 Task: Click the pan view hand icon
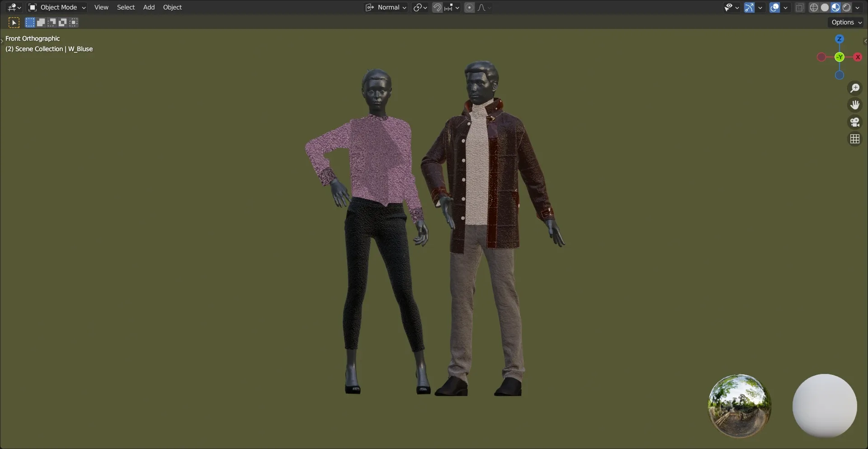tap(855, 105)
